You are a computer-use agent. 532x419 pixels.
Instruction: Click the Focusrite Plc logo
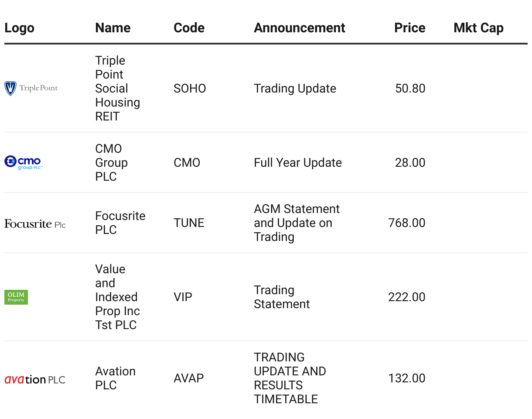click(35, 224)
